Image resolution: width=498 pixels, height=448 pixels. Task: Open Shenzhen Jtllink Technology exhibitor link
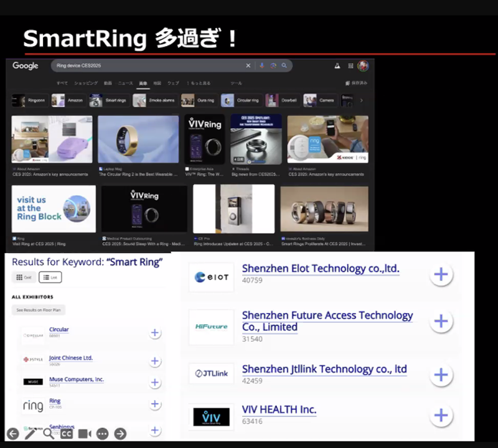pyautogui.click(x=324, y=369)
